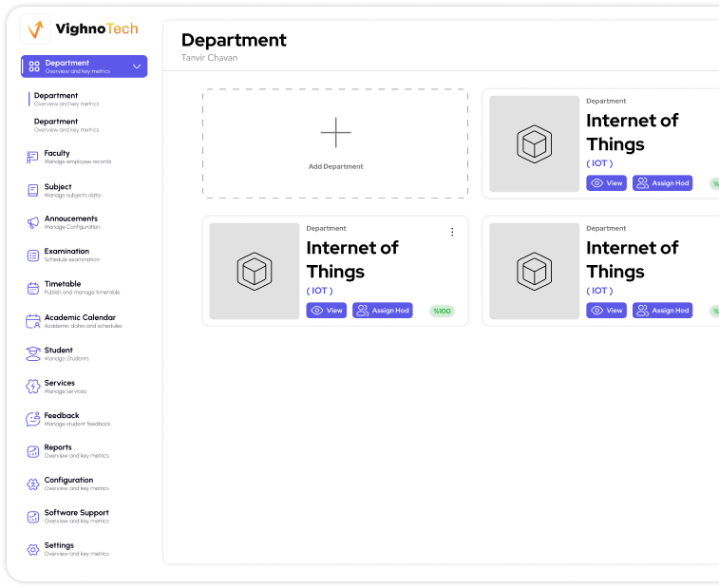Open the Faculty menu

pyautogui.click(x=78, y=157)
